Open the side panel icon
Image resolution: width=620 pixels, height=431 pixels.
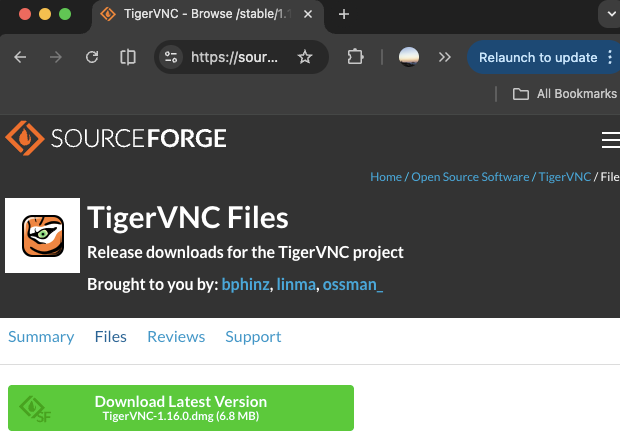click(x=128, y=57)
